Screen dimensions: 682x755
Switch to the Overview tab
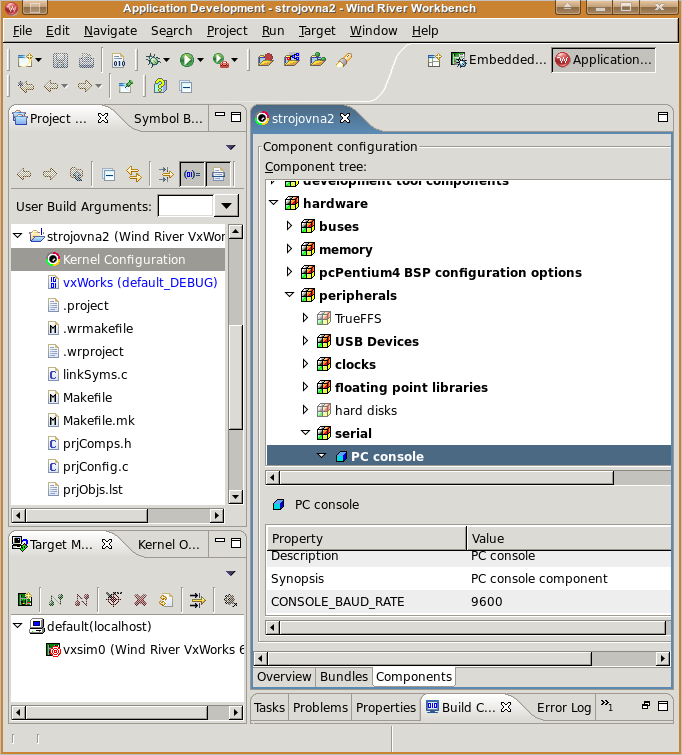[284, 677]
